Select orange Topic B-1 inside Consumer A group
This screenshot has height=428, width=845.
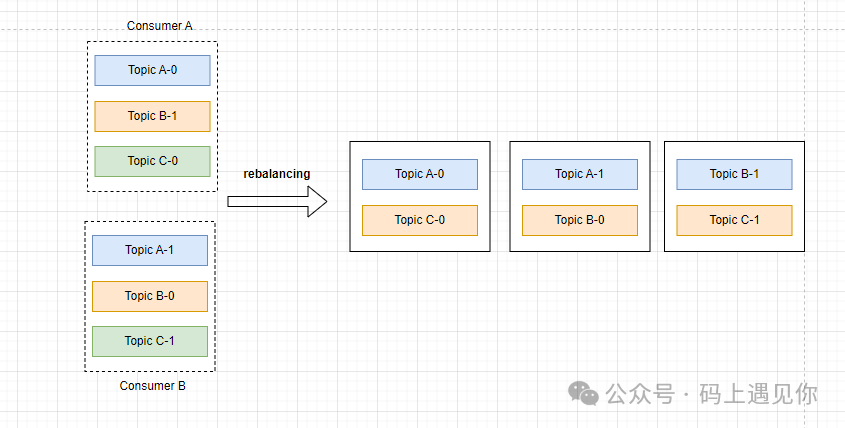[153, 116]
